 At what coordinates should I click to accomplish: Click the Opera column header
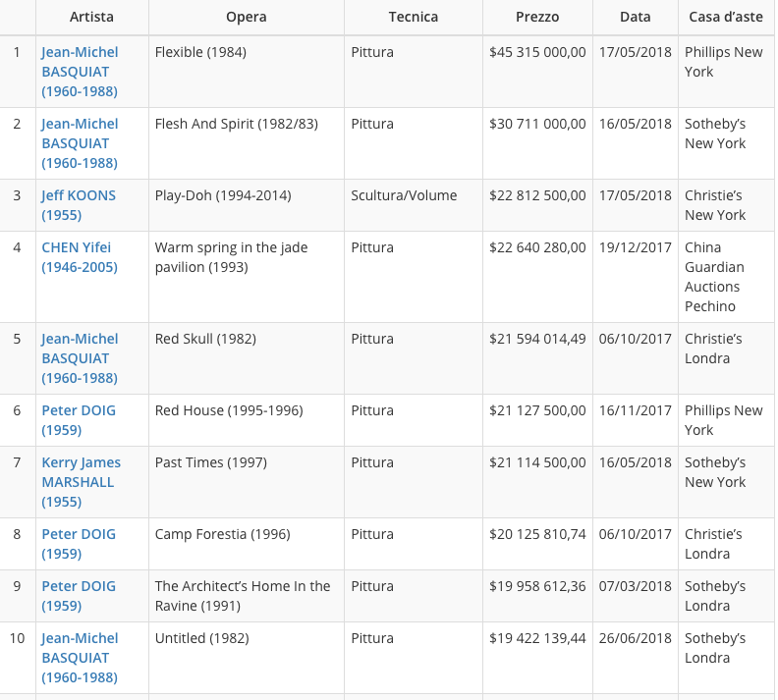tap(246, 17)
